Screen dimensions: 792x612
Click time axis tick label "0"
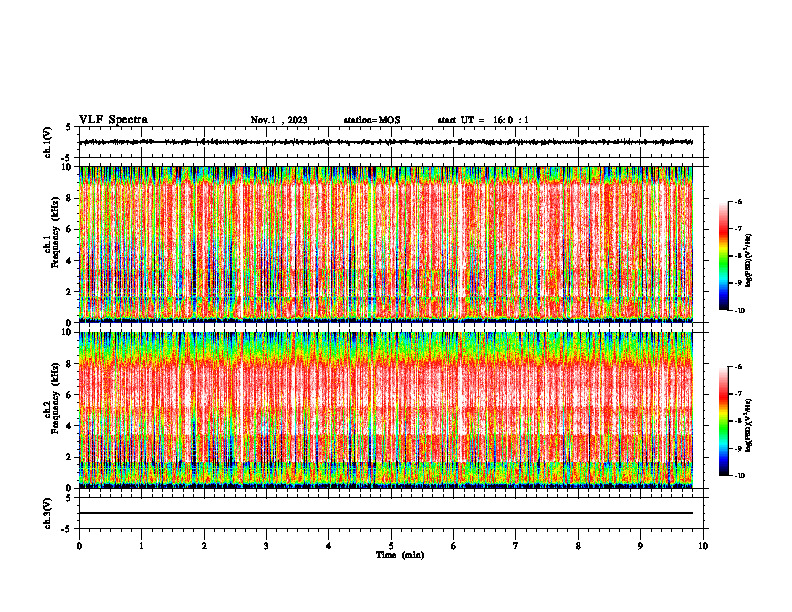79,546
